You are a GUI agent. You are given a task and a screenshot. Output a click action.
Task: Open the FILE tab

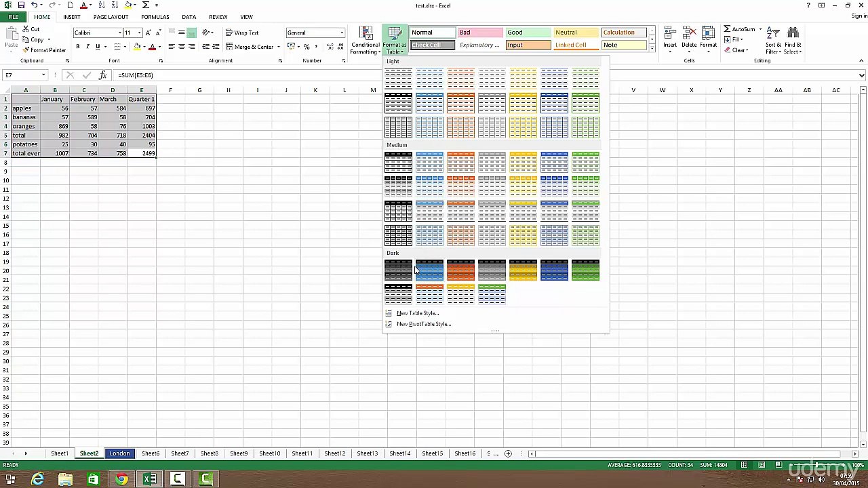click(x=13, y=17)
